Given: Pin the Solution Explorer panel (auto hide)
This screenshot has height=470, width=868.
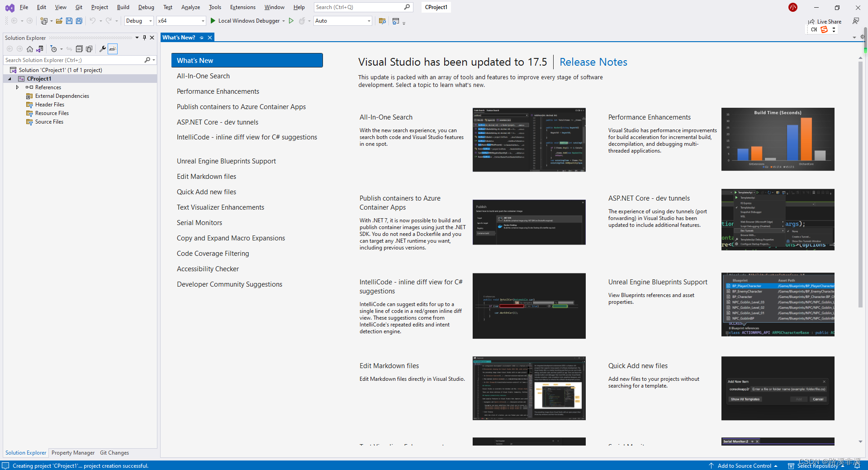Looking at the screenshot, I should pos(144,38).
